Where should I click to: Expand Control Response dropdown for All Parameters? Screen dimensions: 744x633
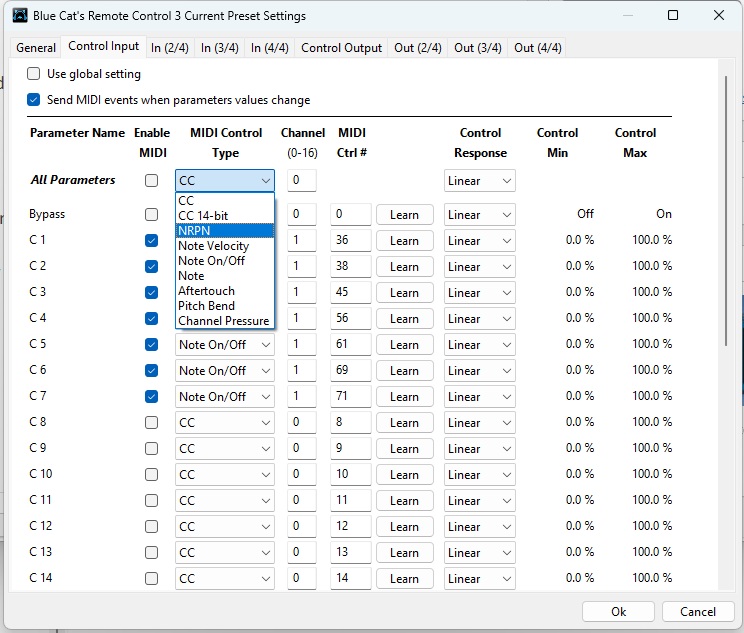(x=479, y=181)
